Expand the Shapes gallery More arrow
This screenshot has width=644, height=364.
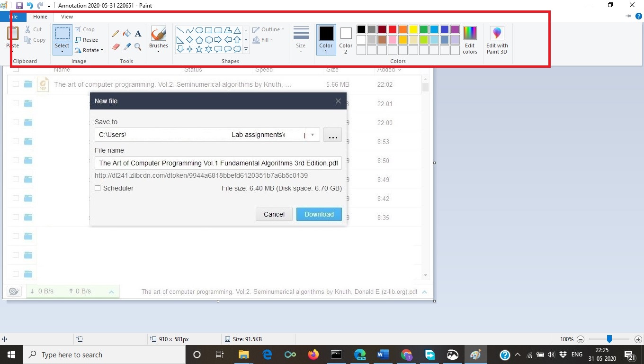click(246, 49)
